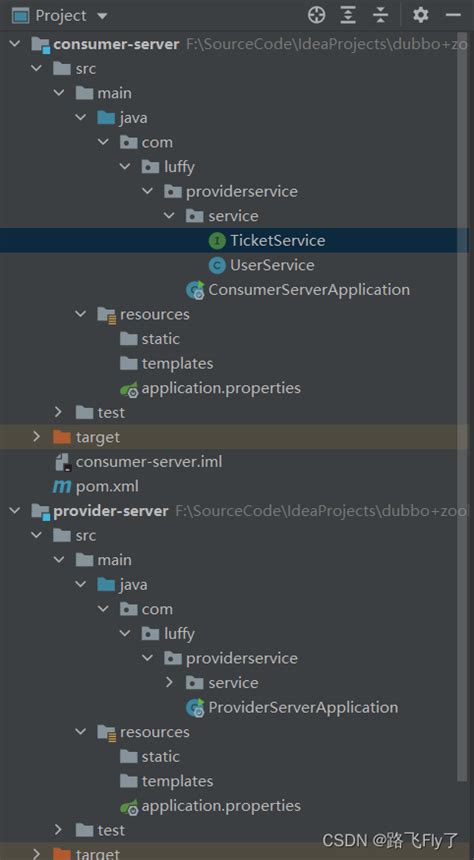Select the provider-server templates folder
Screen dimensions: 474x860
coord(166,781)
